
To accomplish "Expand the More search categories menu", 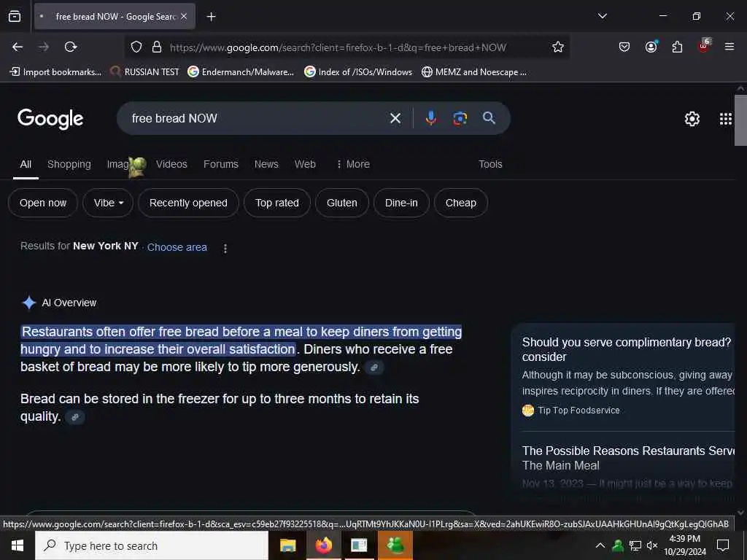I will (x=353, y=164).
